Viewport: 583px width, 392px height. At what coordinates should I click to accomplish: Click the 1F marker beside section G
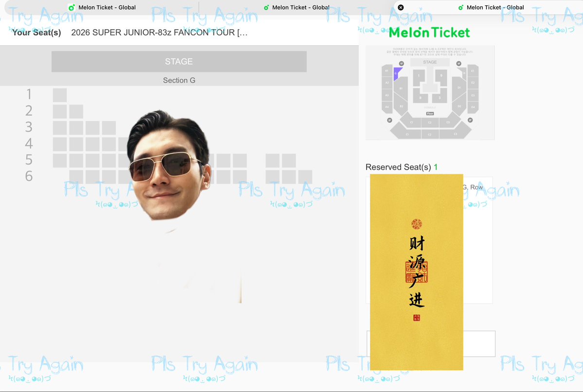tap(402, 64)
